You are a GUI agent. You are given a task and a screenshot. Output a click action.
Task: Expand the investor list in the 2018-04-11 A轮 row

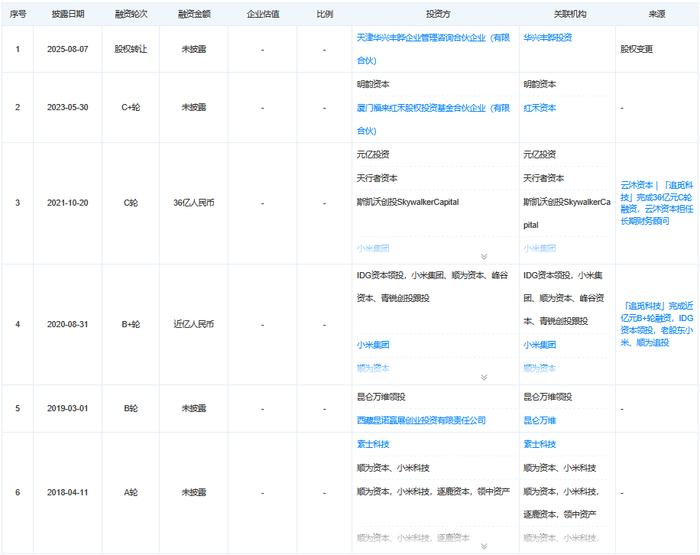click(x=484, y=546)
